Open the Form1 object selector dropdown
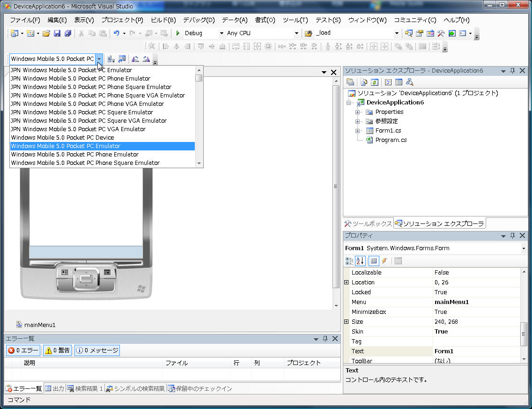 pos(524,248)
